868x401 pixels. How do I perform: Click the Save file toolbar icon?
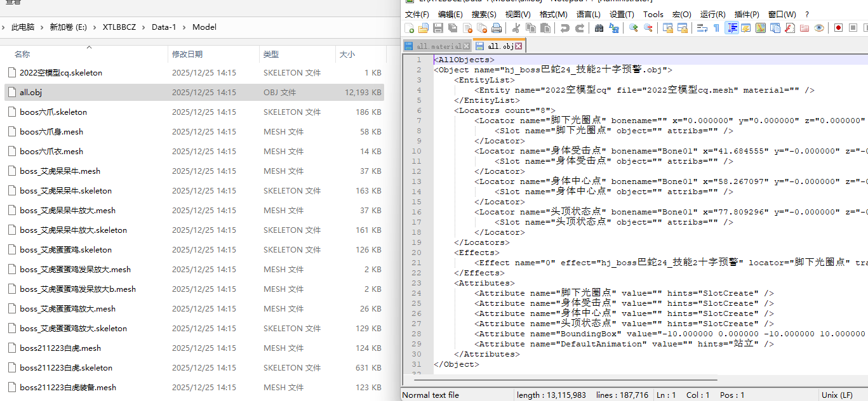pos(438,28)
